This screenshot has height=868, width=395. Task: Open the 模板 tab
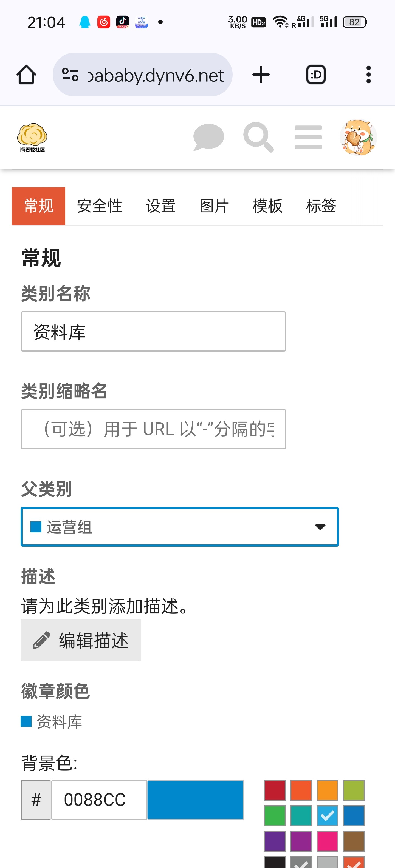[267, 206]
